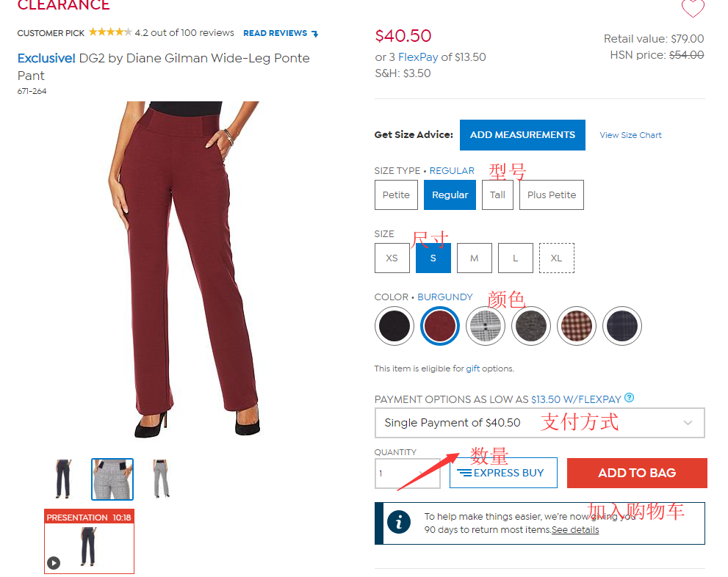Open the Quantity dropdown
This screenshot has width=728, height=577.
[x=407, y=473]
